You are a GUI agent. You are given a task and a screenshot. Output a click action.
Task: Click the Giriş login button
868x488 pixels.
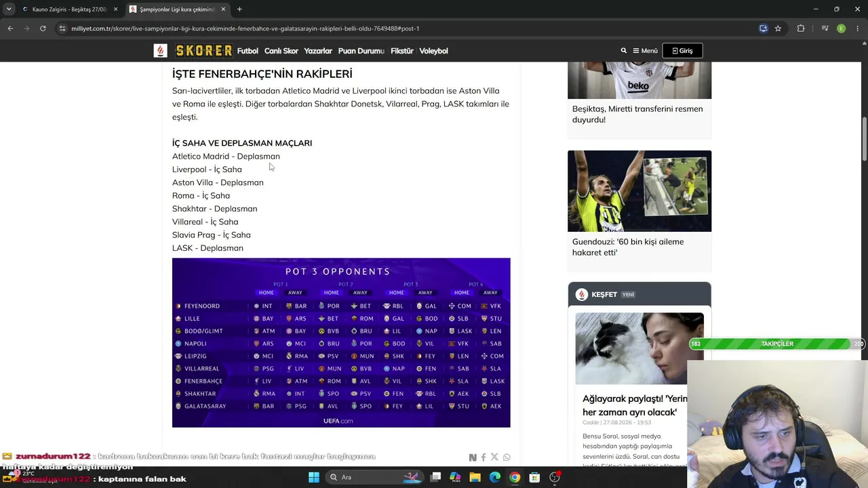[x=682, y=51]
